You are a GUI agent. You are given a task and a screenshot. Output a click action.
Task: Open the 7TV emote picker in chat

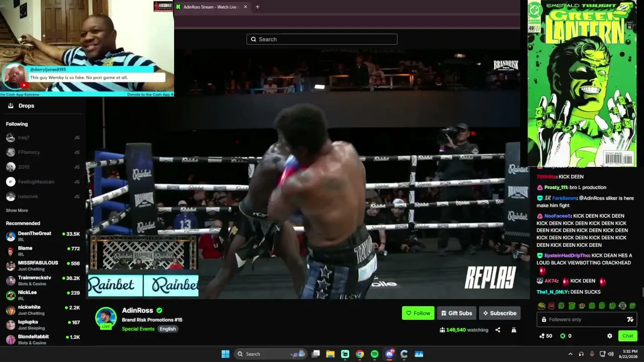(x=630, y=319)
